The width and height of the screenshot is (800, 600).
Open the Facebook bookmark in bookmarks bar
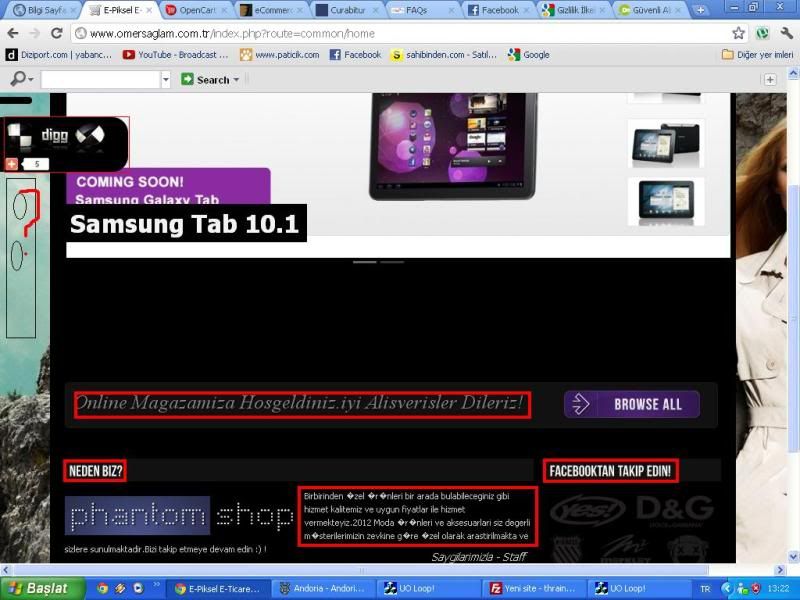(355, 55)
